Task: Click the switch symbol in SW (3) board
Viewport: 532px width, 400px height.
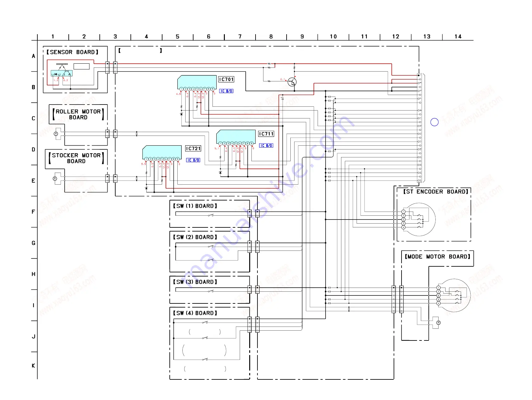Action: (x=211, y=291)
